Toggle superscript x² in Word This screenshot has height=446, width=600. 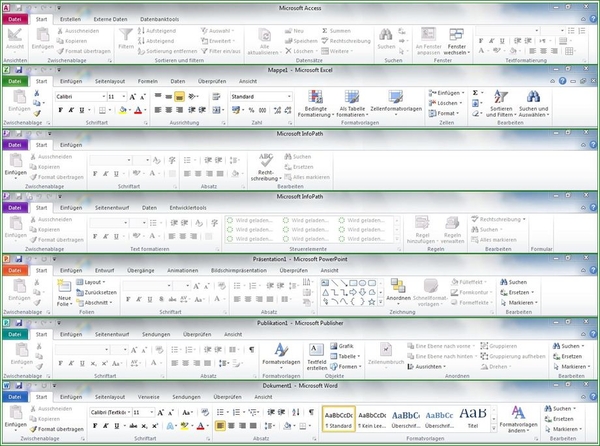coord(155,426)
